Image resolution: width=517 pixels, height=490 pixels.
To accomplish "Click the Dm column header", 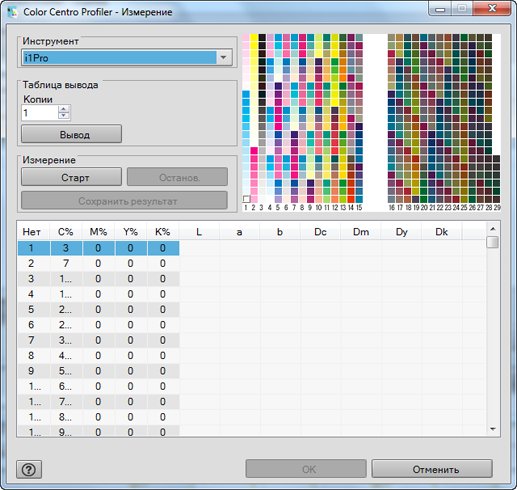I will pyautogui.click(x=361, y=232).
